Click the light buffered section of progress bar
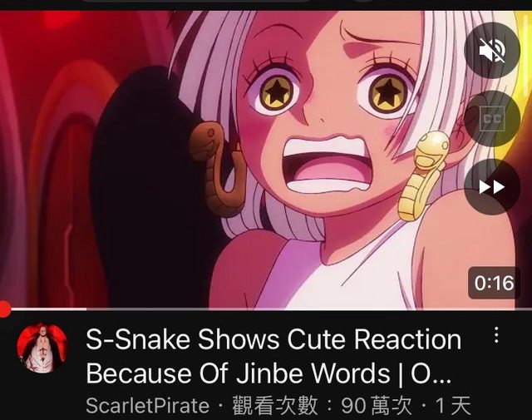 (x=49, y=309)
